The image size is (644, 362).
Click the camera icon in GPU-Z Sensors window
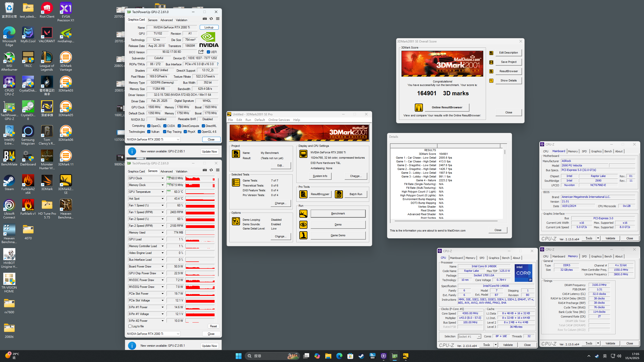(x=205, y=170)
